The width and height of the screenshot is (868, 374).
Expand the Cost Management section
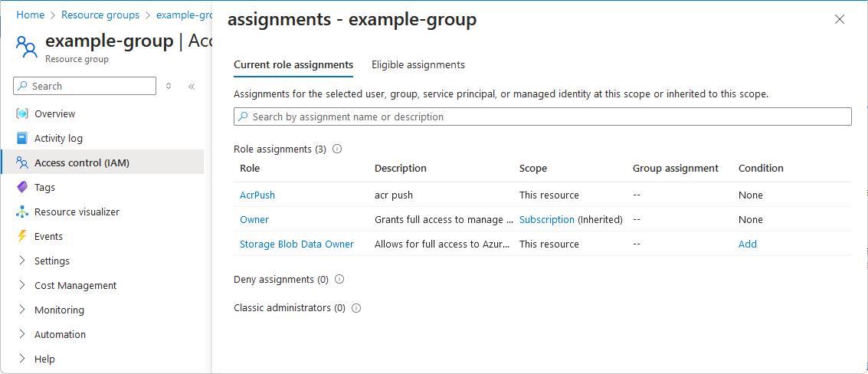pyautogui.click(x=22, y=285)
